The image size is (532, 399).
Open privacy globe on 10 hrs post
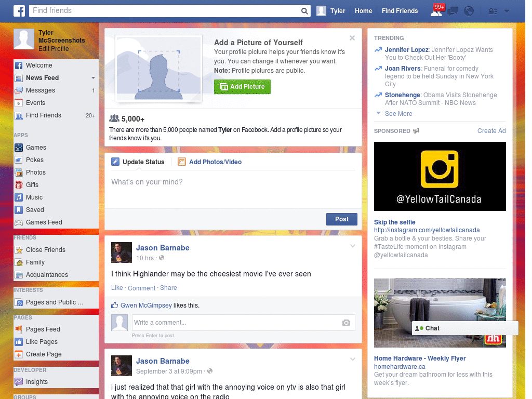tap(162, 258)
